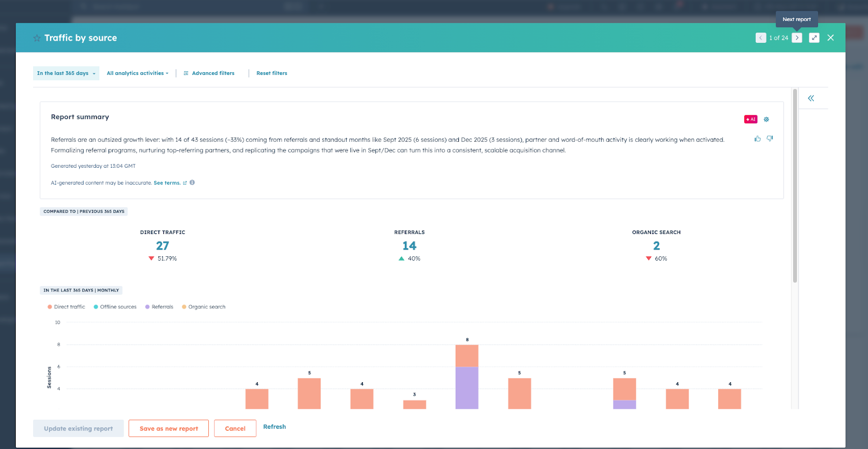Click the Organic search legend color dot

(x=184, y=307)
